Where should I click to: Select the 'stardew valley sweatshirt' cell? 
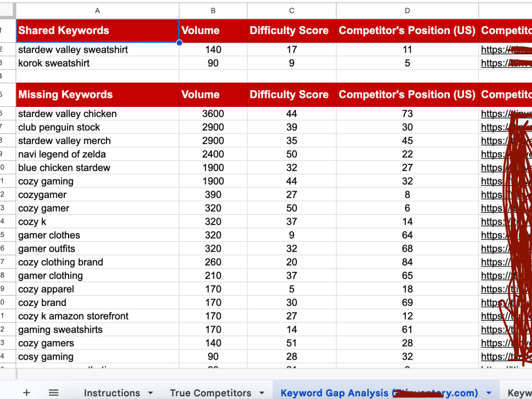pos(97,49)
